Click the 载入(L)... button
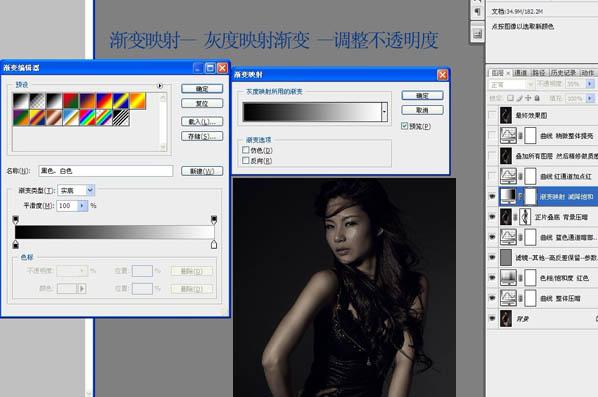Viewport: 598px width, 397px height. (x=202, y=122)
